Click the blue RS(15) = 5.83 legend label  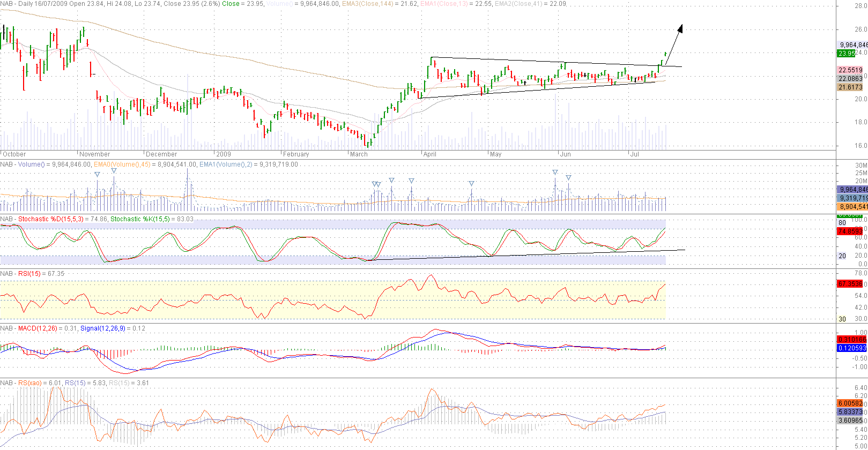coord(85,383)
